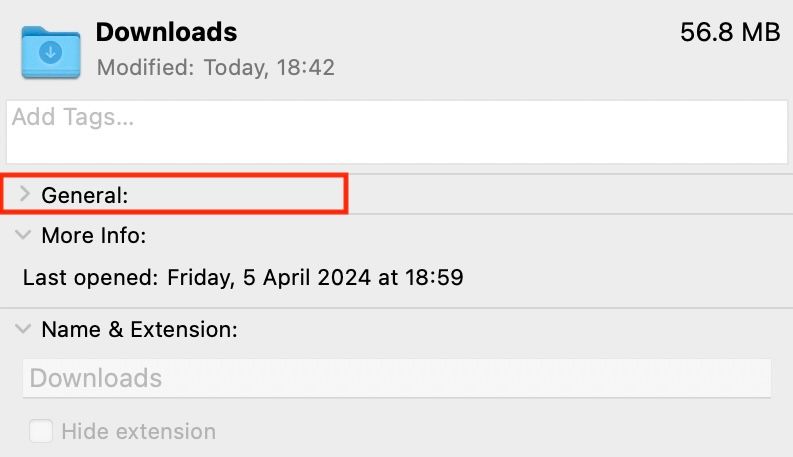Image resolution: width=793 pixels, height=457 pixels.
Task: Click the Today, 18:42 modified time
Action: 269,68
